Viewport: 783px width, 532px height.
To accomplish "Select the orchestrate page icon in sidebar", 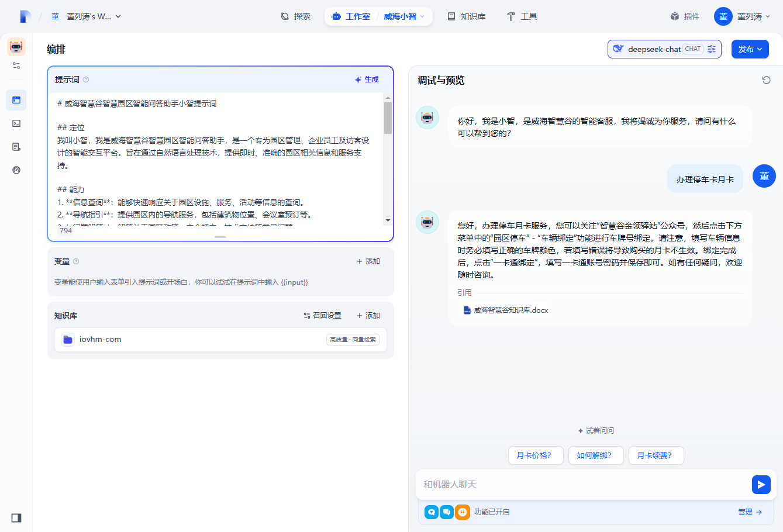I will (x=16, y=100).
